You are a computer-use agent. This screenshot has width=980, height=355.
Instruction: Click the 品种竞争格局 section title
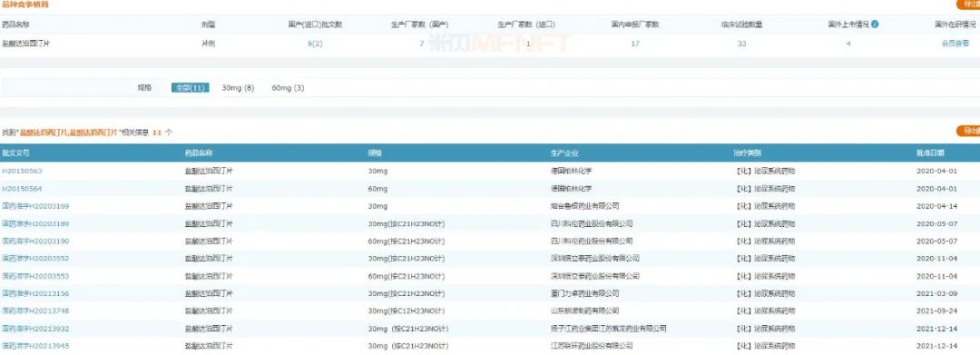(x=25, y=5)
